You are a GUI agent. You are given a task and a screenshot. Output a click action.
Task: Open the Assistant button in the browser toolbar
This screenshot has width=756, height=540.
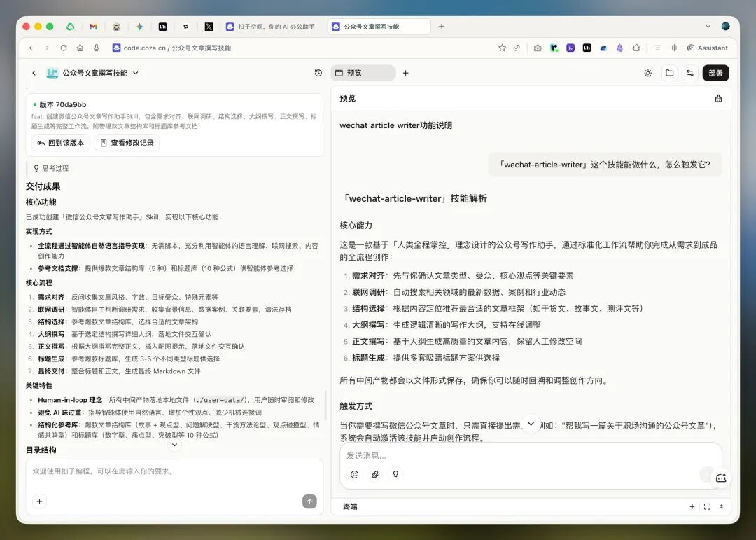pos(707,48)
